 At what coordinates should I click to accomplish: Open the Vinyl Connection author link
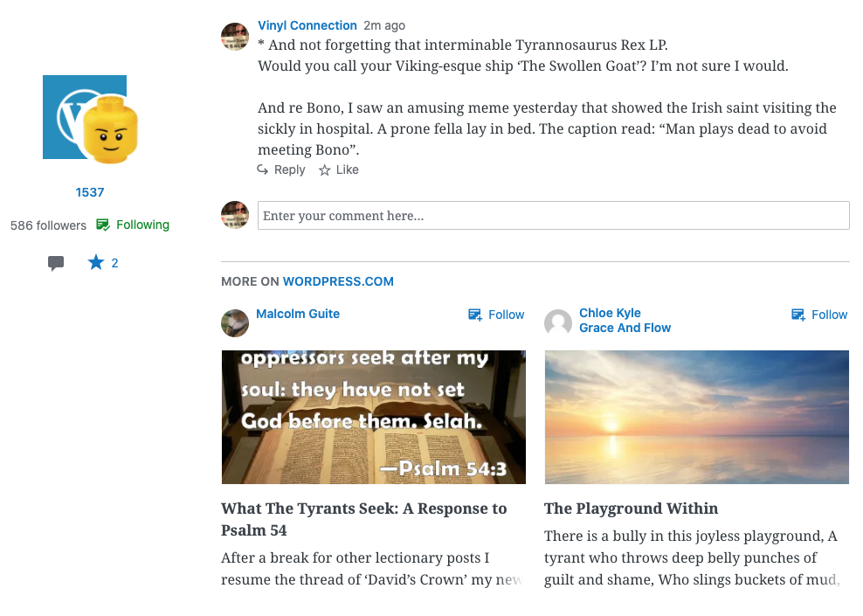click(x=307, y=25)
